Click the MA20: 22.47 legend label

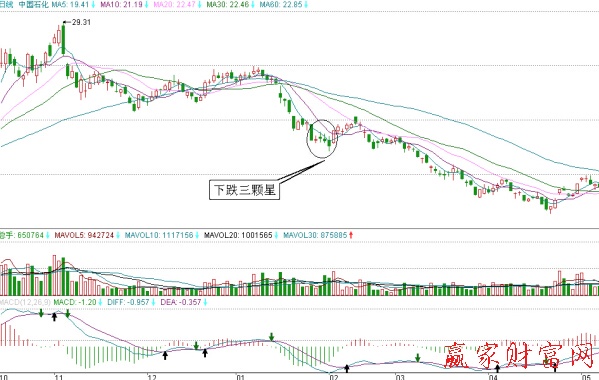coord(174,5)
